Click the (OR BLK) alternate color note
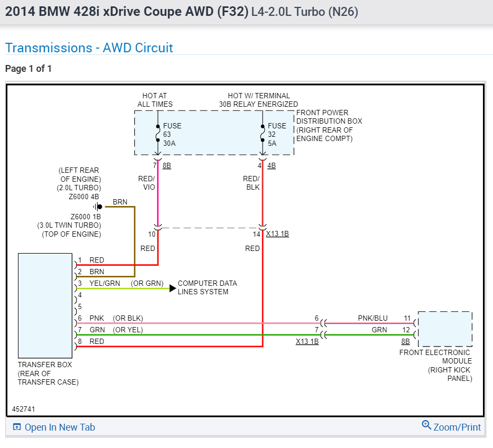This screenshot has height=448, width=493. 128,319
